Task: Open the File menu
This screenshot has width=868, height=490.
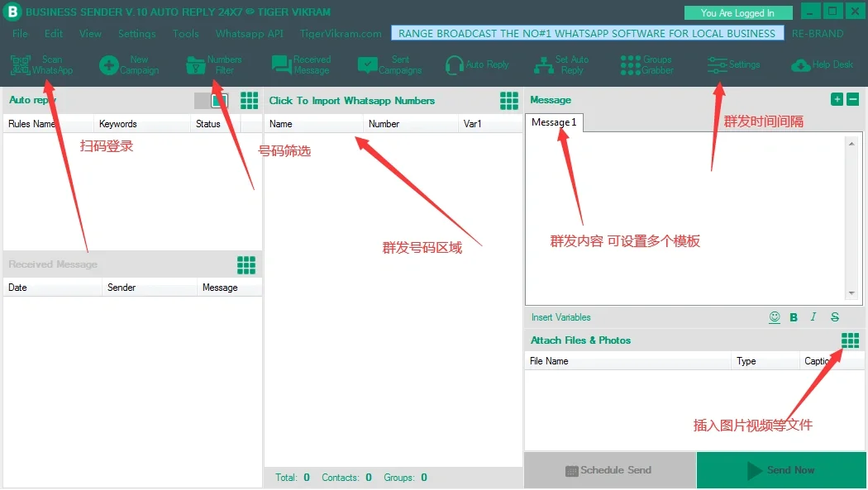Action: pyautogui.click(x=20, y=34)
